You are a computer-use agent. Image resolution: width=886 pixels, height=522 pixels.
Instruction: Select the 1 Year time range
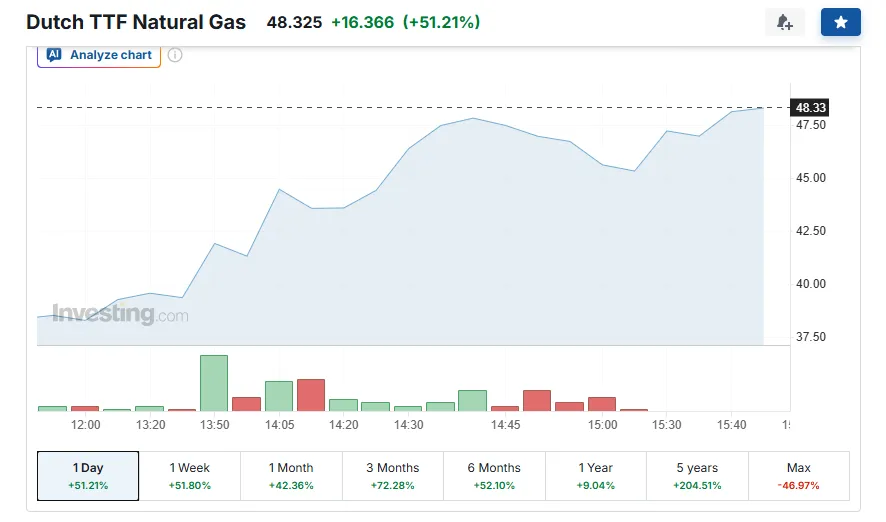[x=595, y=476]
